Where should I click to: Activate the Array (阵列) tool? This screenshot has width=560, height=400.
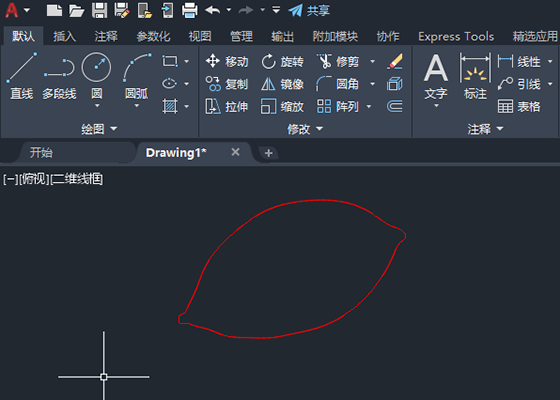[x=338, y=106]
